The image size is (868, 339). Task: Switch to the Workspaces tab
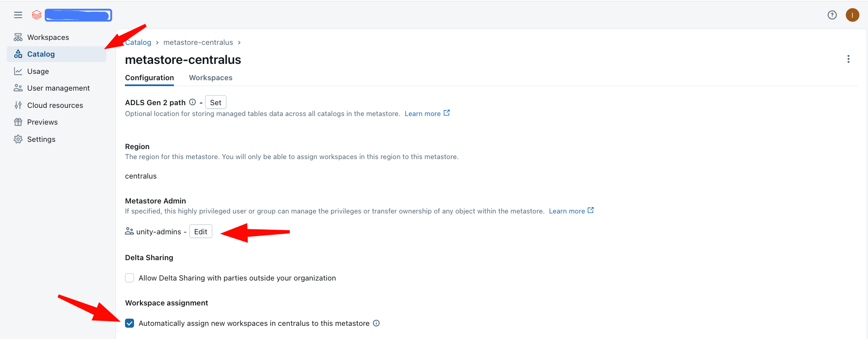coord(211,77)
